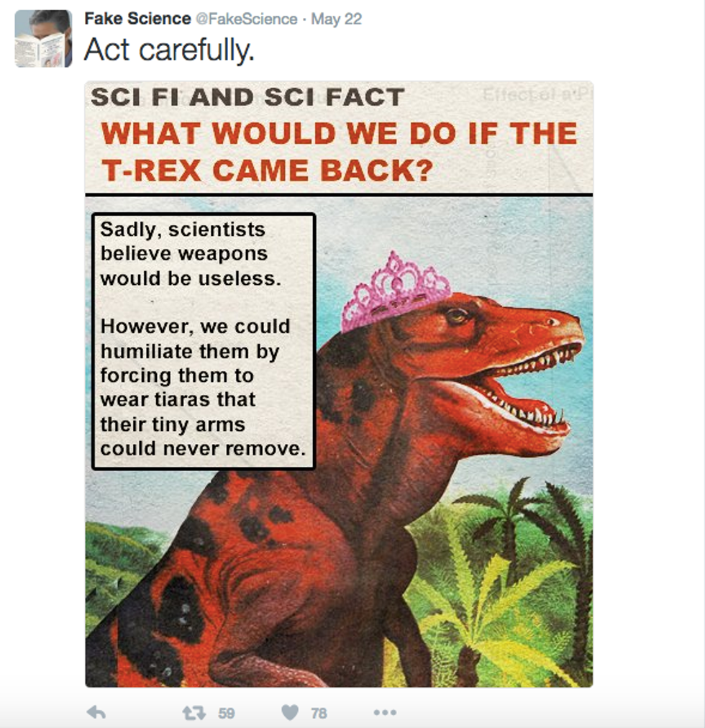This screenshot has height=728, width=705.
Task: Retweet using the retweet arrows icon
Action: [x=194, y=713]
